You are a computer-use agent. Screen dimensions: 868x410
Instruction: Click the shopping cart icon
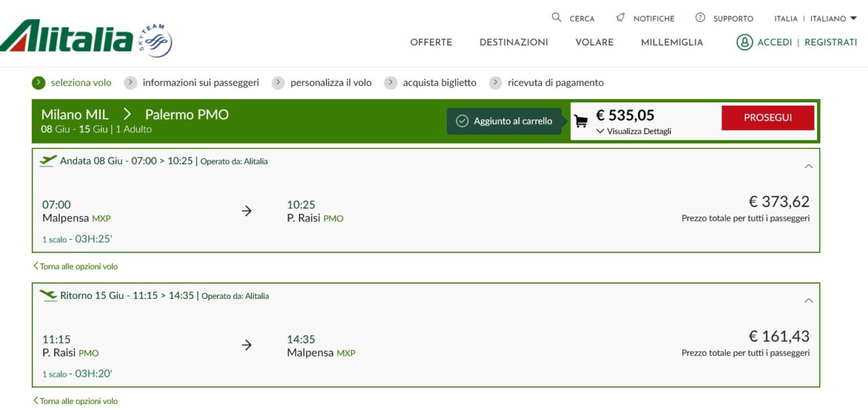[x=581, y=121]
